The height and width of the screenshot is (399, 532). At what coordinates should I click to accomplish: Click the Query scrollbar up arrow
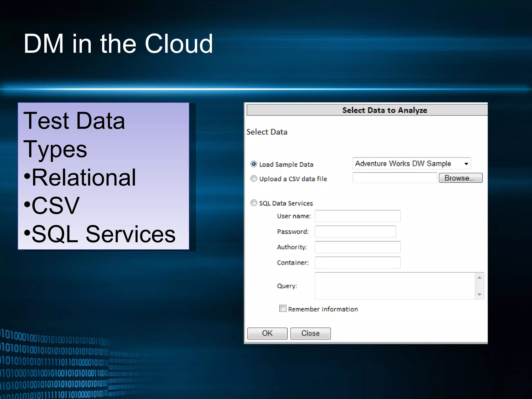click(x=480, y=278)
